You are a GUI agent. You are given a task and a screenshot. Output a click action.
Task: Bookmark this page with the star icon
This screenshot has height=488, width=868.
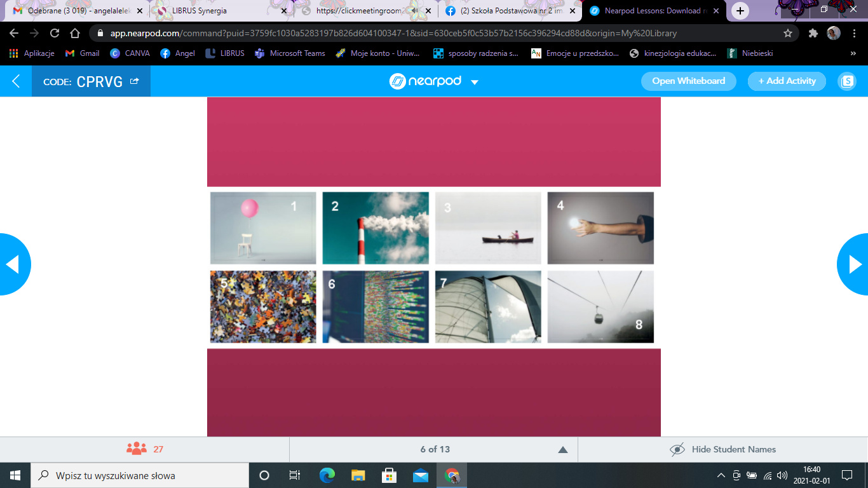[x=788, y=34]
